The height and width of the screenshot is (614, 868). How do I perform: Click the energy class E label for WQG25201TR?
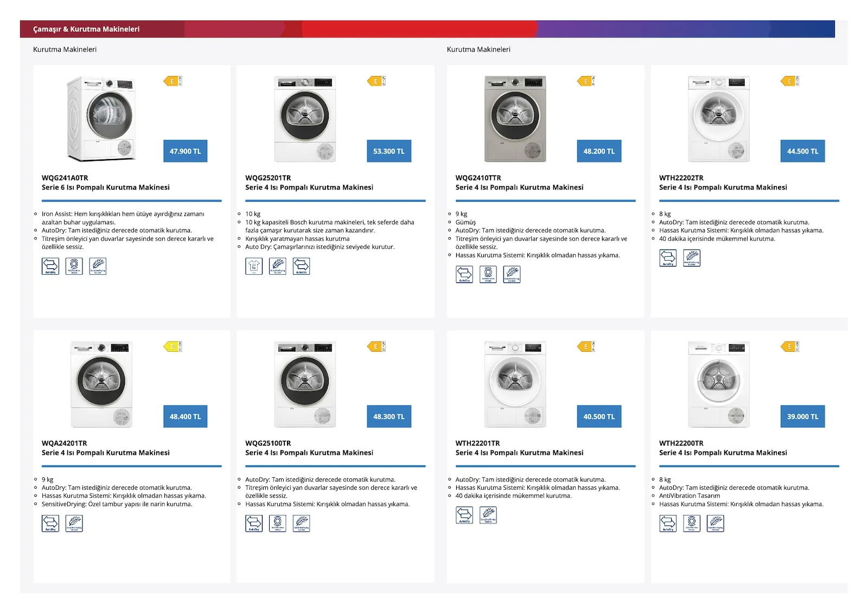(x=376, y=81)
